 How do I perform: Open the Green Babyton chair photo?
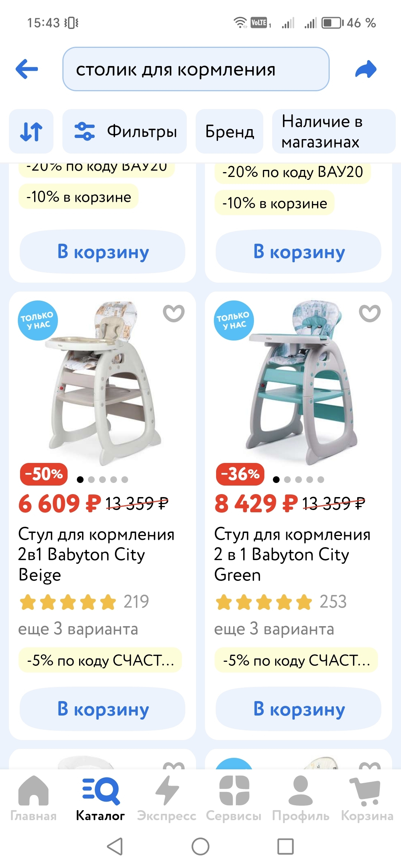click(299, 382)
